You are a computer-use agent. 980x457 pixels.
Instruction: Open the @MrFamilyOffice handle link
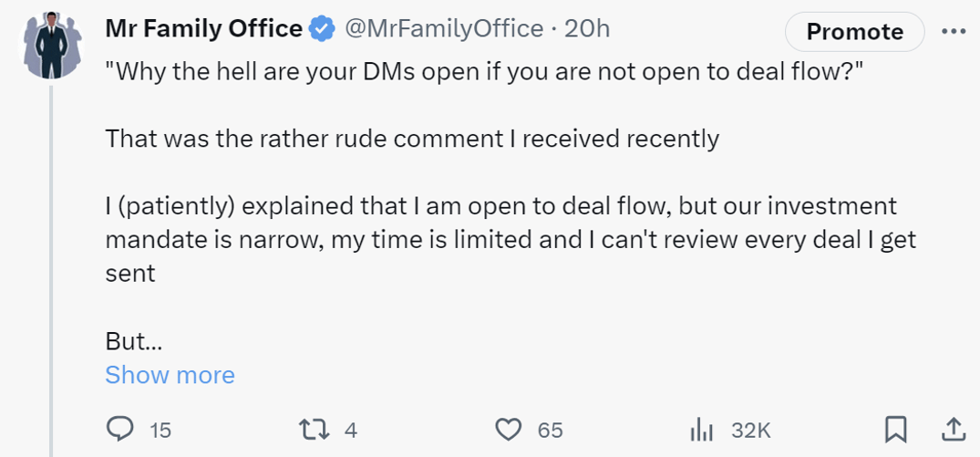click(x=444, y=29)
